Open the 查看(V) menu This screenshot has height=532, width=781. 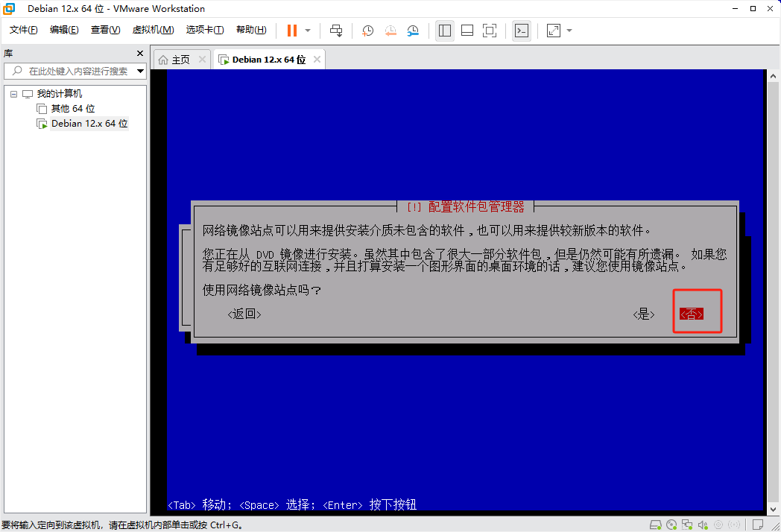(105, 30)
